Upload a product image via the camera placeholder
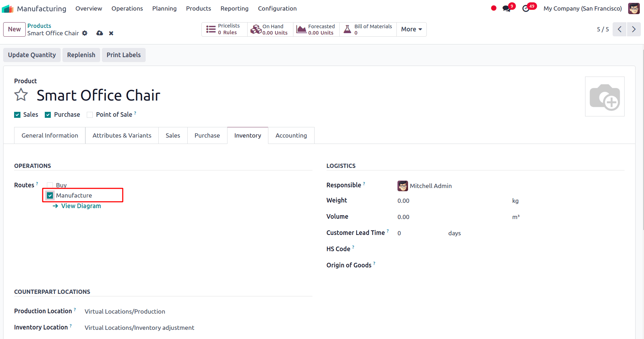The image size is (644, 339). point(604,96)
